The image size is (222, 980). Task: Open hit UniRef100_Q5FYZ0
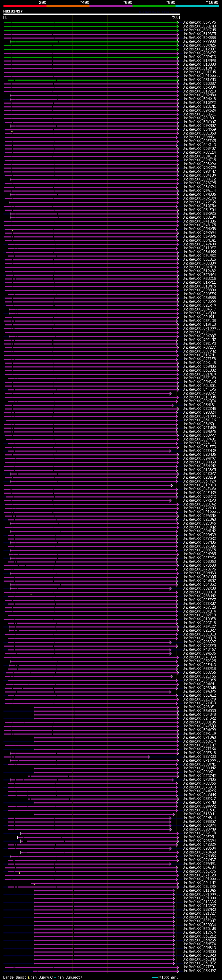pos(199,481)
